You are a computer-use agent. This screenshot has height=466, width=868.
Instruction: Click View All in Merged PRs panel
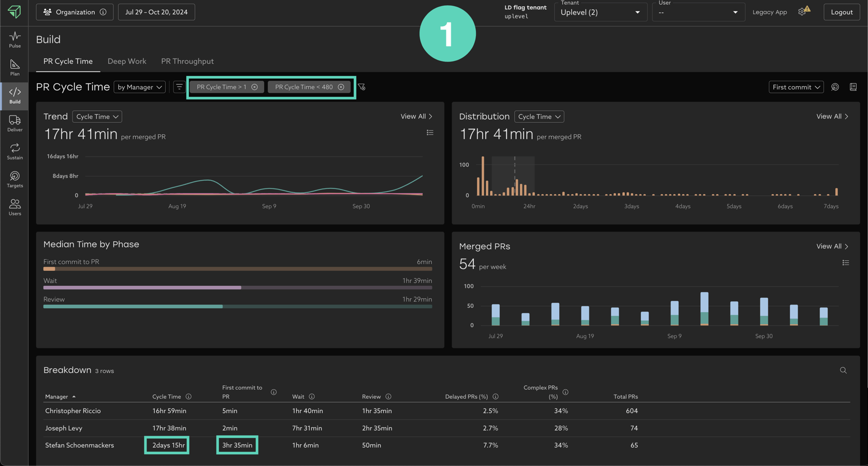pos(832,246)
